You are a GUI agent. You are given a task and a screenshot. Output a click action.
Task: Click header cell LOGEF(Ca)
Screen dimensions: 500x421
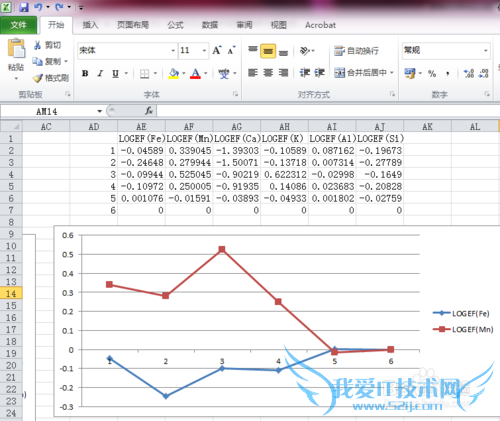[x=237, y=138]
